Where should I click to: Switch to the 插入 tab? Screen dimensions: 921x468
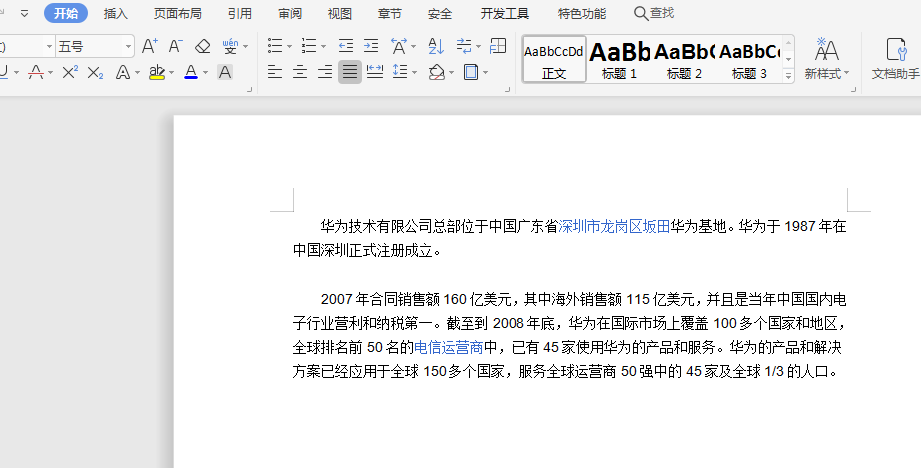[x=116, y=13]
